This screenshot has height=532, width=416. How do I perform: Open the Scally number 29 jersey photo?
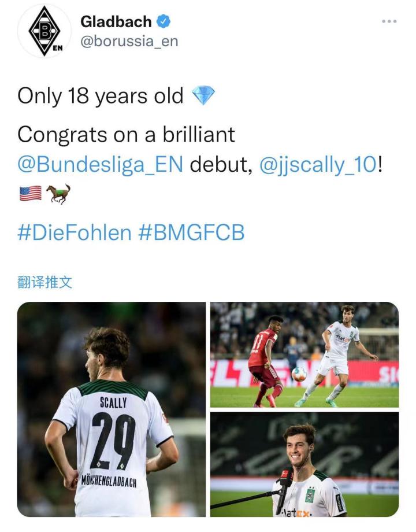pyautogui.click(x=112, y=409)
